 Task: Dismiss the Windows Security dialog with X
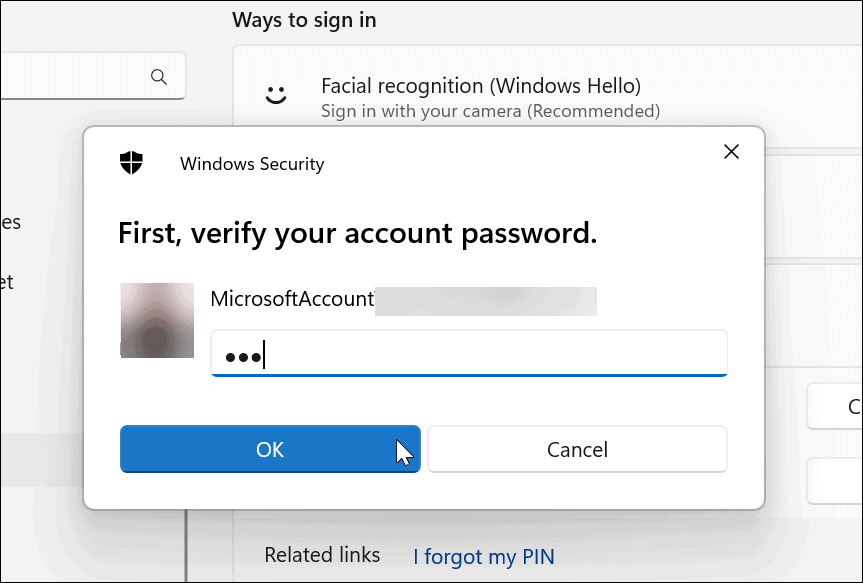[x=731, y=151]
